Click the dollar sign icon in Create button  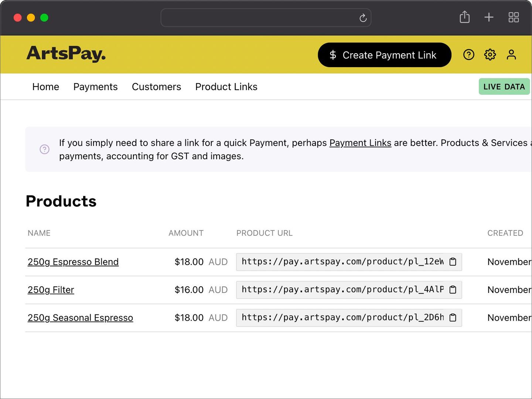pos(333,55)
